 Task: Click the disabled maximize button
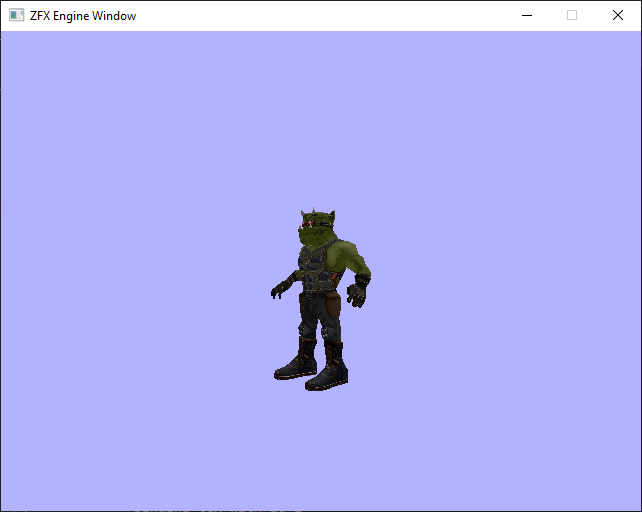pyautogui.click(x=572, y=16)
